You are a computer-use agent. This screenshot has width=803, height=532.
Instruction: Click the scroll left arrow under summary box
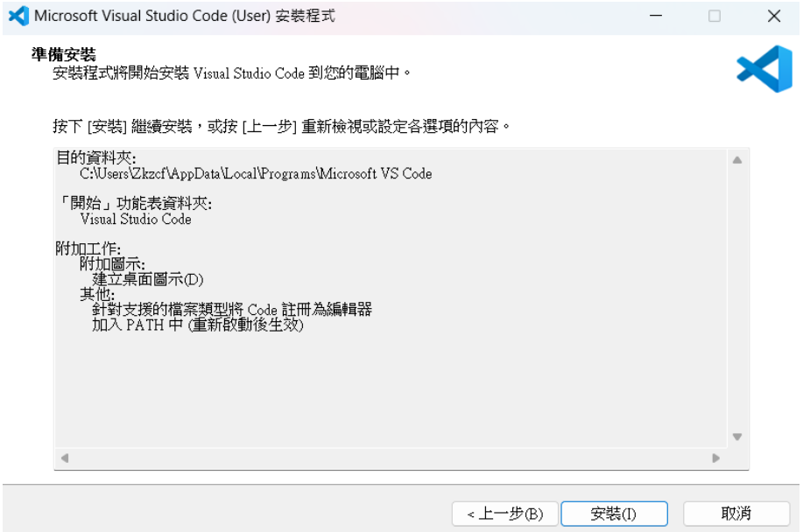pos(65,458)
